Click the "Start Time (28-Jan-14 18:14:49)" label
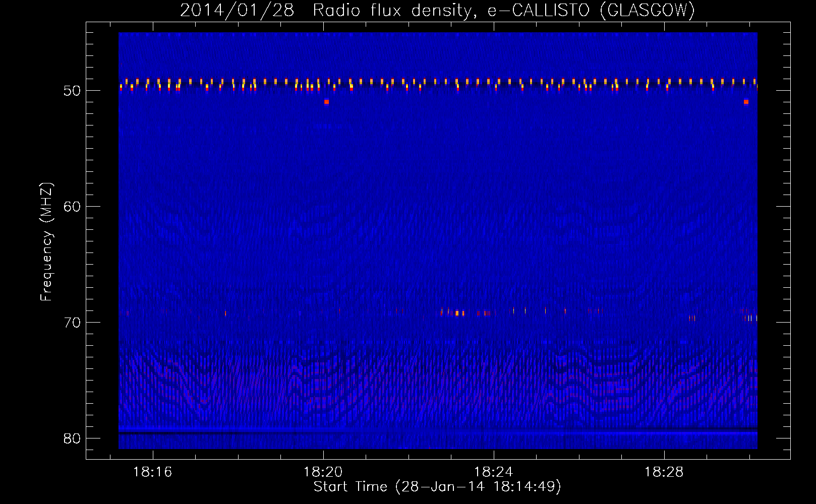The image size is (816, 504). [x=437, y=487]
